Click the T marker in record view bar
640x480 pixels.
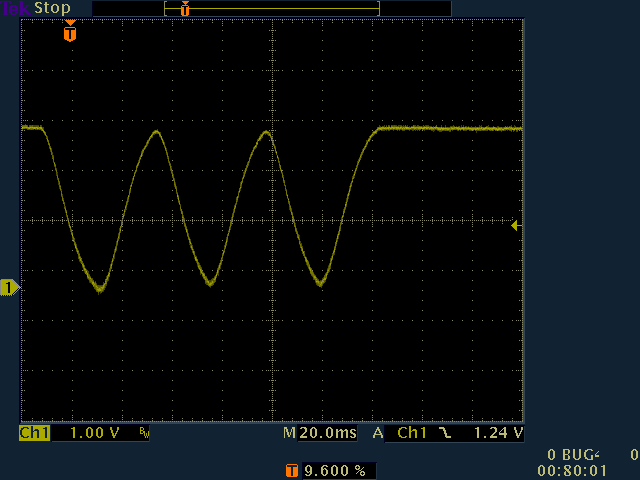point(184,8)
